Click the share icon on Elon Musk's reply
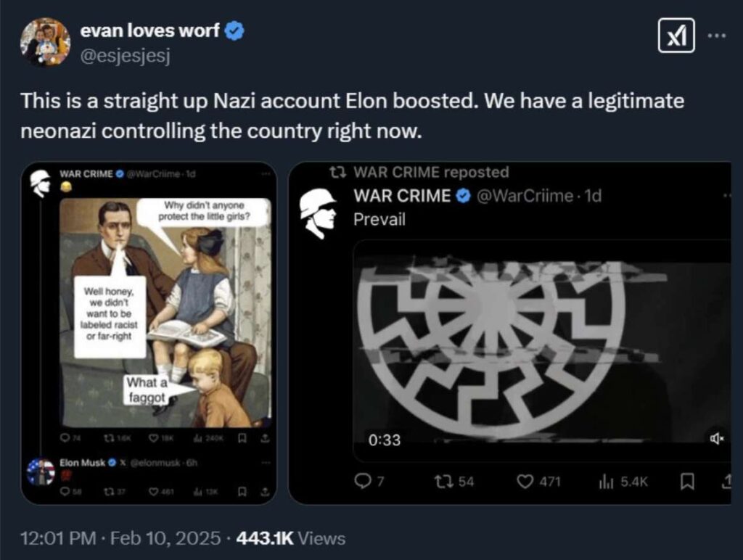The image size is (743, 560). point(266,492)
